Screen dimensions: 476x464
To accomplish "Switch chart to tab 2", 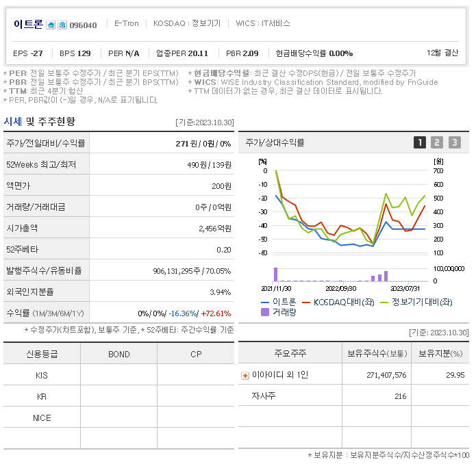I will click(x=437, y=142).
